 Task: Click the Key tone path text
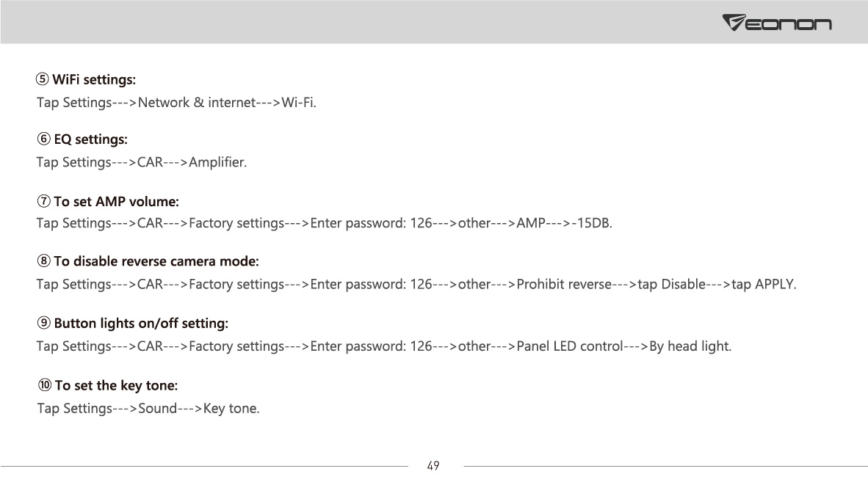231,408
